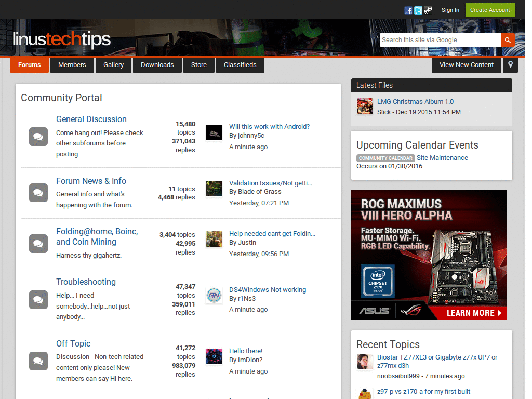The width and height of the screenshot is (532, 399).
Task: Open the Gallery tab
Action: coord(113,65)
